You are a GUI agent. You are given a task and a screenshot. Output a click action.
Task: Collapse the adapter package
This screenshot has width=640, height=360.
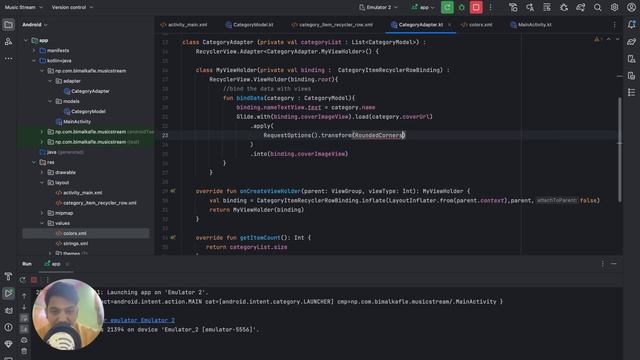click(50, 81)
